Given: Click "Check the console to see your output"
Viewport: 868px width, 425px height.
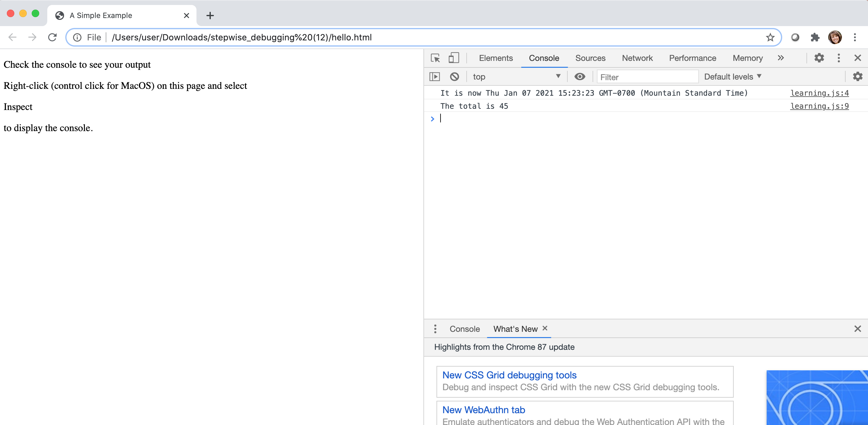Looking at the screenshot, I should (x=77, y=65).
